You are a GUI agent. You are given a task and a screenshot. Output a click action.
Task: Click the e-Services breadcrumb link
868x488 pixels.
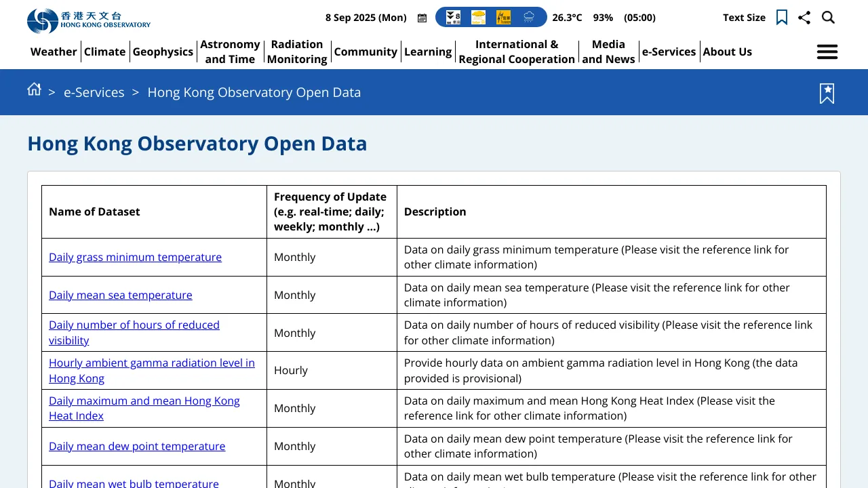[x=94, y=92]
